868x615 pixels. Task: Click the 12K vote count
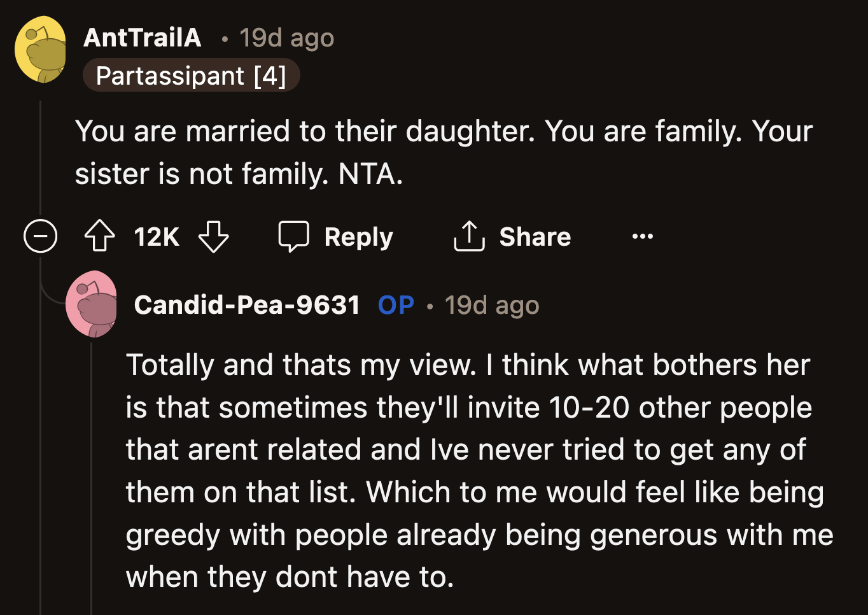tap(155, 236)
